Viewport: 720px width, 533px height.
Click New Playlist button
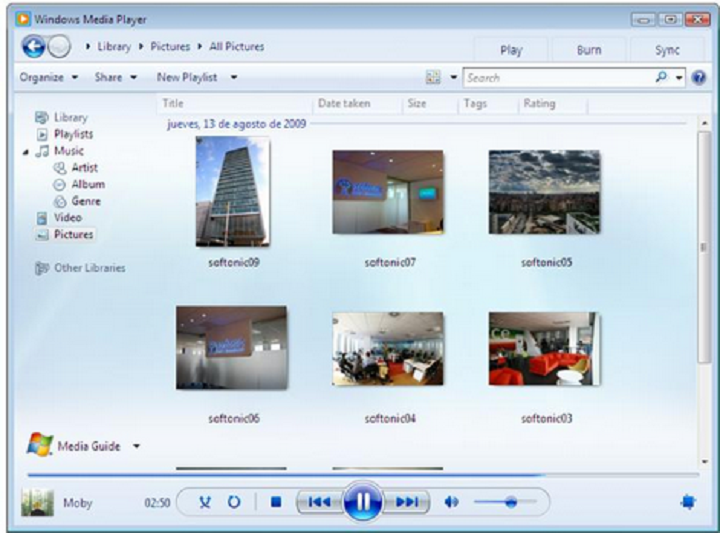(186, 77)
